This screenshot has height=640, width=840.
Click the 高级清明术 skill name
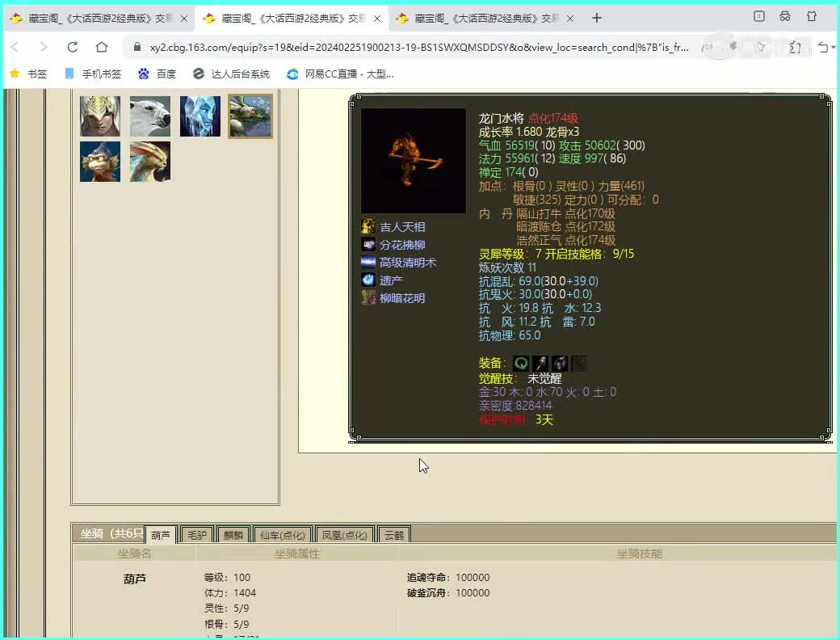coord(408,263)
